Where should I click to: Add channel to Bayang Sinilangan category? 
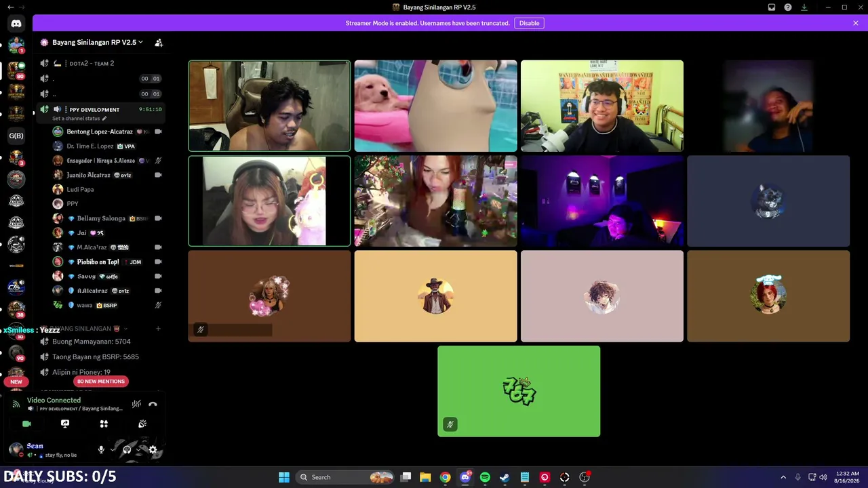pyautogui.click(x=158, y=329)
